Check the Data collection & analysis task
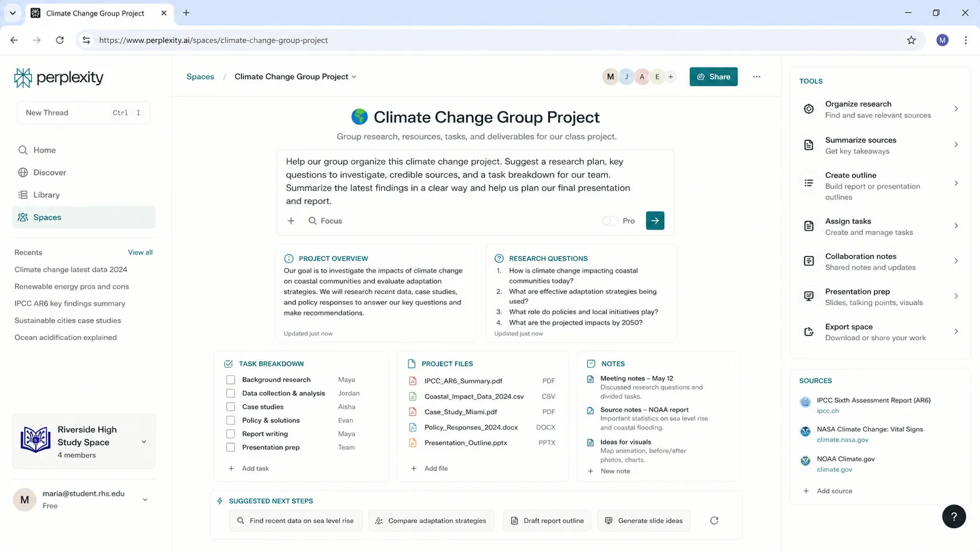 [x=231, y=394]
